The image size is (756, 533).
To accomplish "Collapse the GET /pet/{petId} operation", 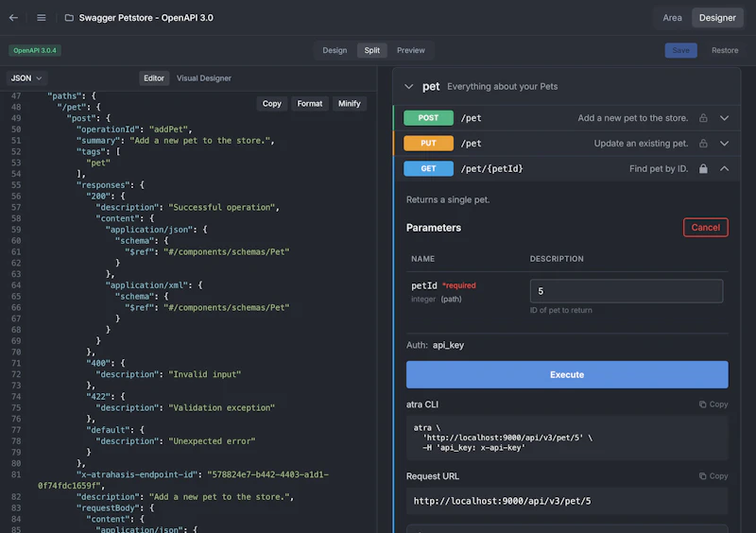I will 724,169.
